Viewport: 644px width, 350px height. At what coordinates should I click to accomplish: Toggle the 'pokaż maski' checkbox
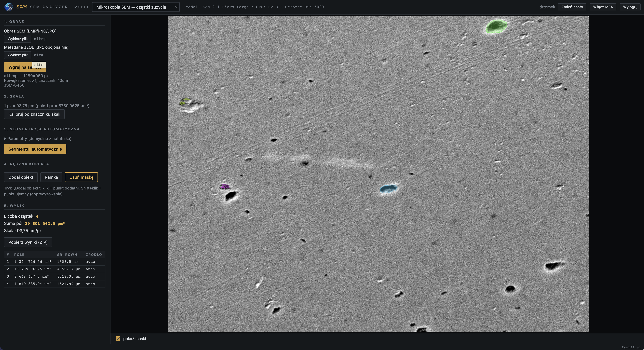tap(118, 339)
